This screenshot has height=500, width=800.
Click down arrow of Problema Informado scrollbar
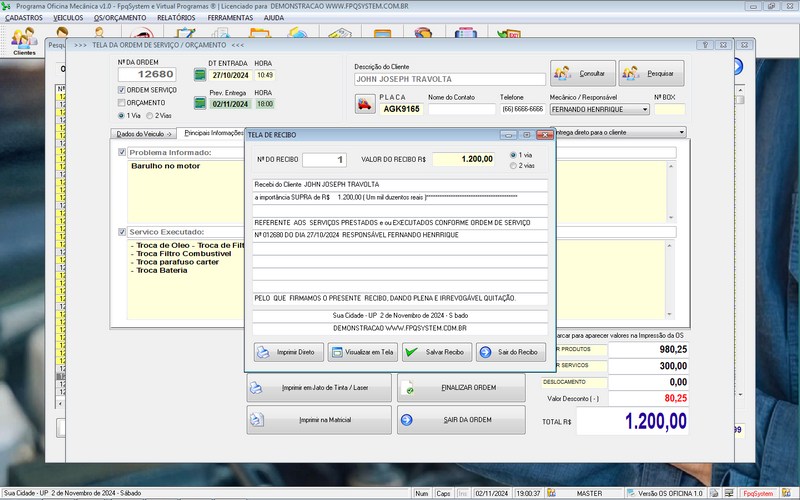pos(671,217)
